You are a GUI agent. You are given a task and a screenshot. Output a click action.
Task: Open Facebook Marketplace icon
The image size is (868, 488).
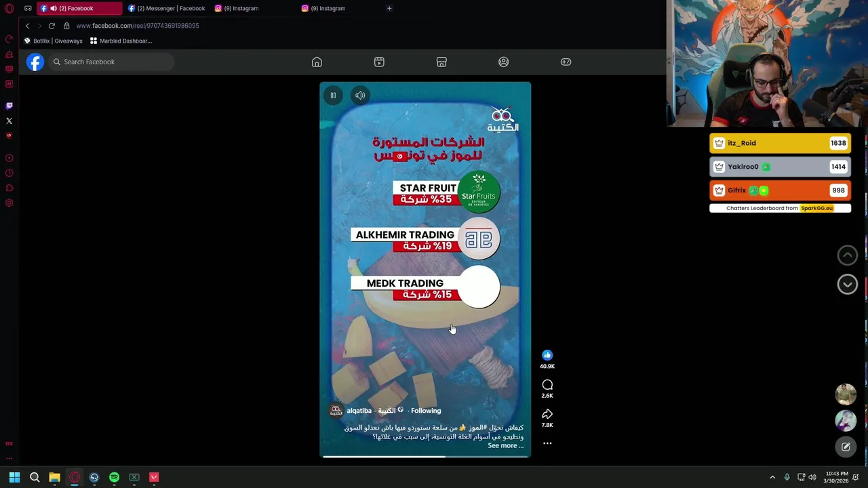[x=441, y=62]
